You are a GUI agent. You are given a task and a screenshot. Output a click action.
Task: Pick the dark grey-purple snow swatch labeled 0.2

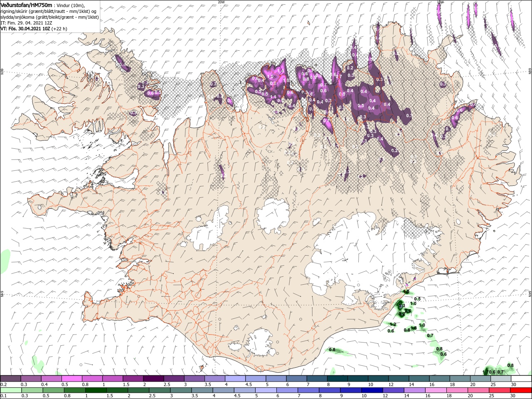click(x=10, y=379)
